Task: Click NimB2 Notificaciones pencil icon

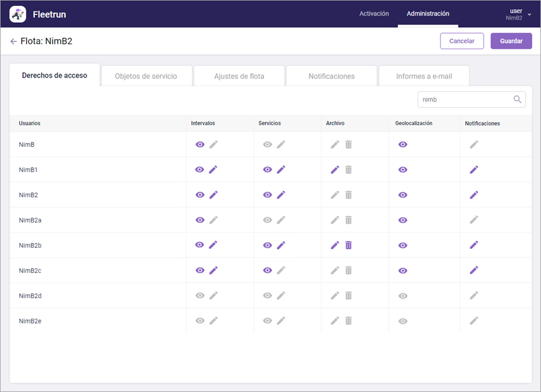Action: tap(474, 195)
